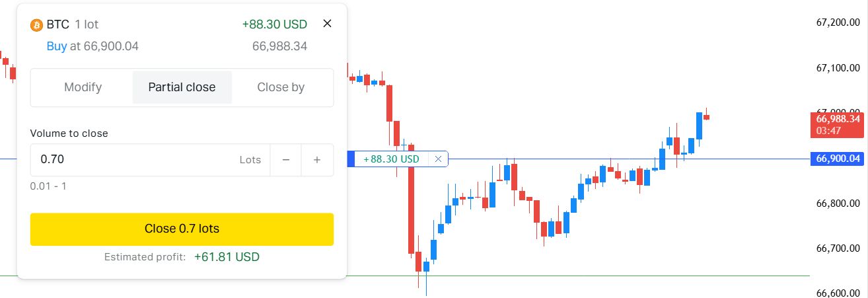Screen dimensions: 868x298
Task: Select the Partial close tab
Action: point(182,87)
